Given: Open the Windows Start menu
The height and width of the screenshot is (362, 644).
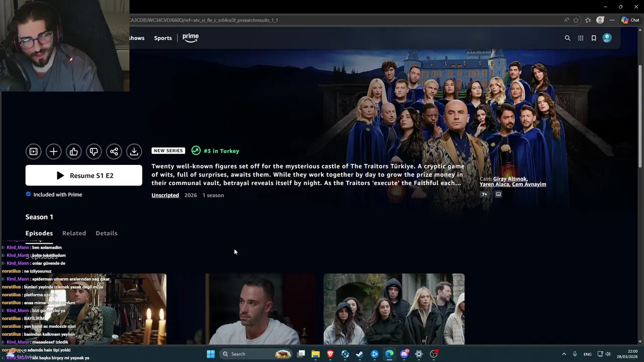Looking at the screenshot, I should tap(211, 354).
